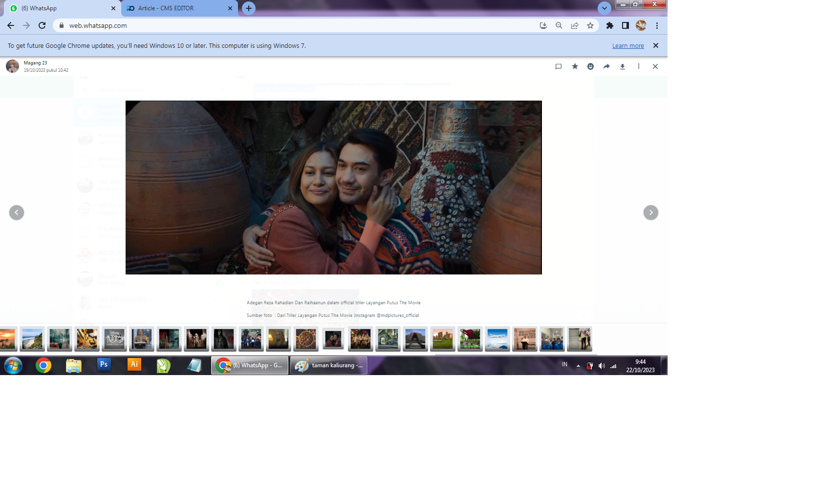820x504 pixels.
Task: Dismiss the Chrome update notification bar
Action: tap(656, 45)
